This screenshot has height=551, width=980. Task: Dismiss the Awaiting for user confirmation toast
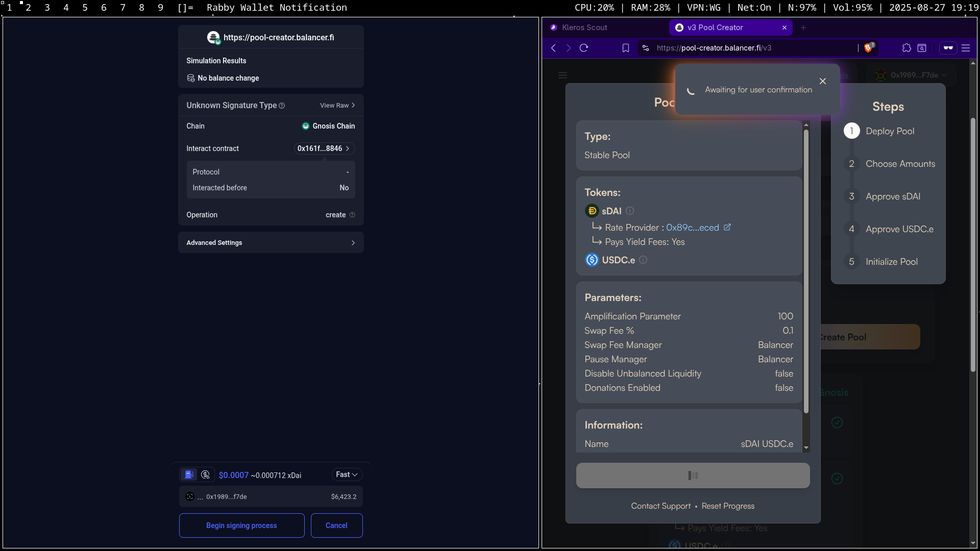click(x=823, y=81)
